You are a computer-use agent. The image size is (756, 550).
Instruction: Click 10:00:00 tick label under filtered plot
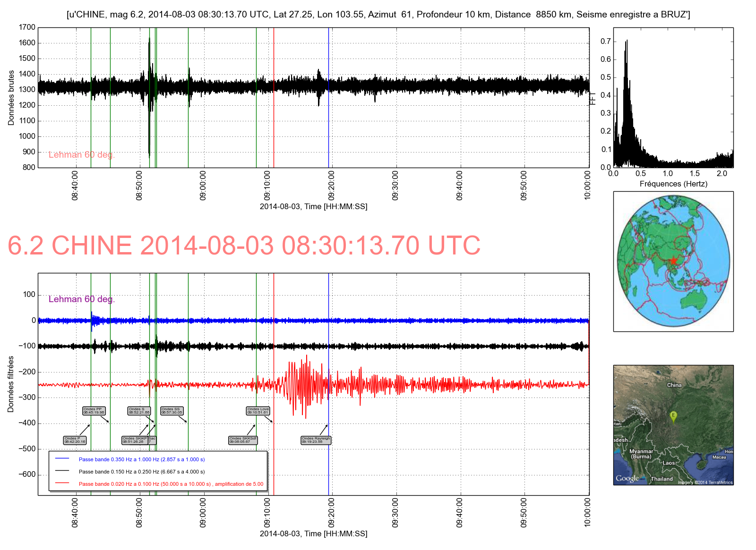click(587, 512)
